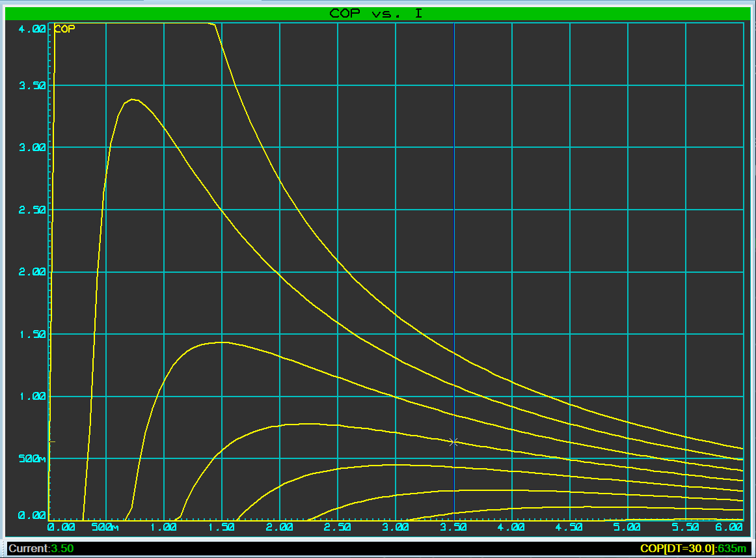The height and width of the screenshot is (558, 756).
Task: Click the small orange marker on the y-axis
Action: (x=52, y=441)
